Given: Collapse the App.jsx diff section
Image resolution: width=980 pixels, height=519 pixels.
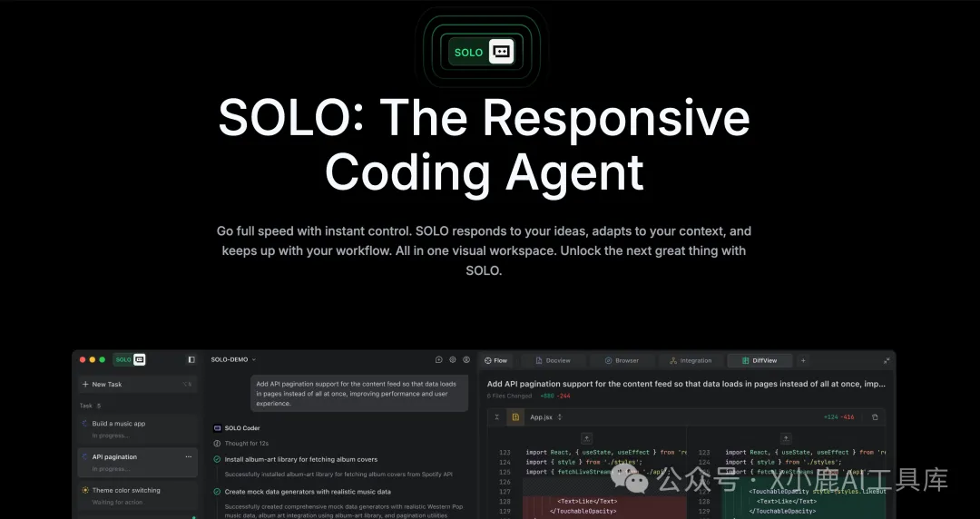Looking at the screenshot, I should (x=497, y=417).
